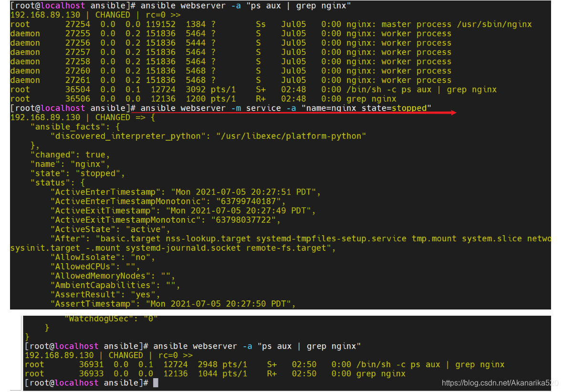Image resolution: width=563 pixels, height=392 pixels.
Task: Click the "AssertResult": "yes" line
Action: click(x=105, y=295)
